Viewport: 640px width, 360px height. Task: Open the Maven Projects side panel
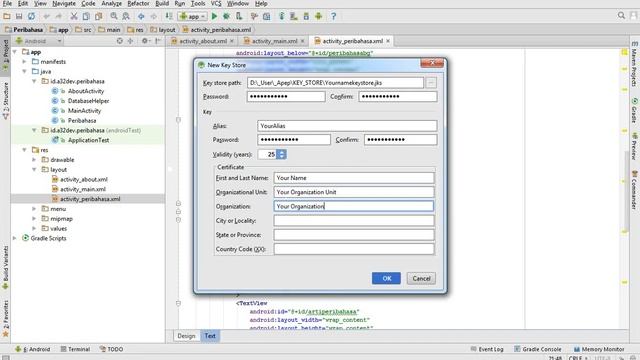(x=634, y=64)
